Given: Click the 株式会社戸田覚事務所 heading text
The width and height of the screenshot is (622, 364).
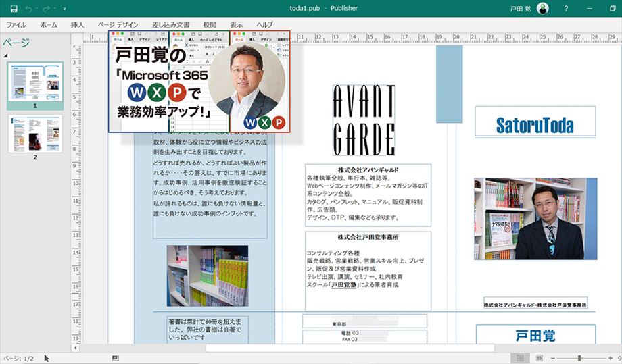Looking at the screenshot, I should click(368, 237).
